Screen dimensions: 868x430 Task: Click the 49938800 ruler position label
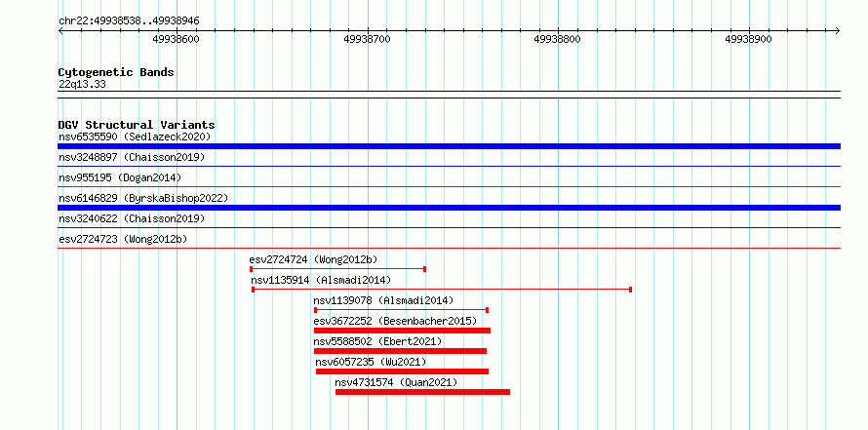click(x=558, y=39)
